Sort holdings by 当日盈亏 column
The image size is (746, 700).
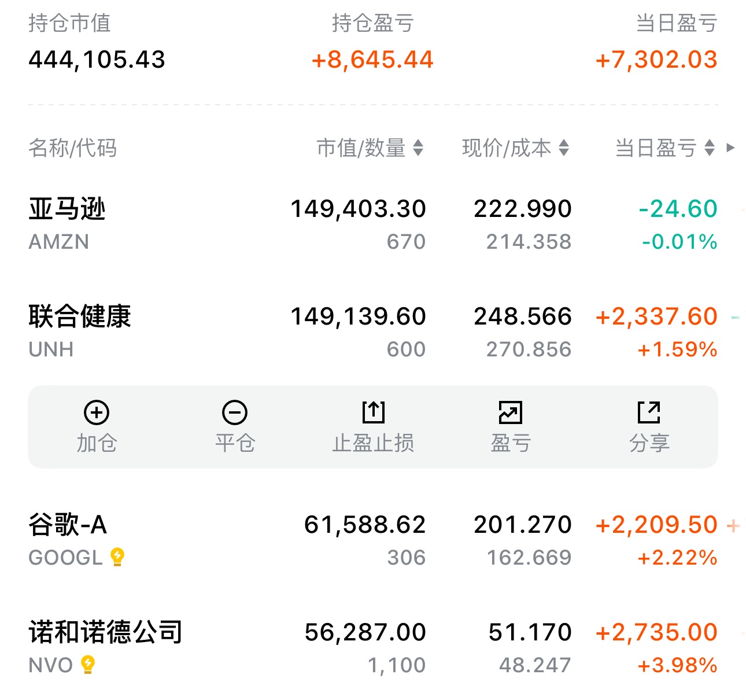click(665, 148)
